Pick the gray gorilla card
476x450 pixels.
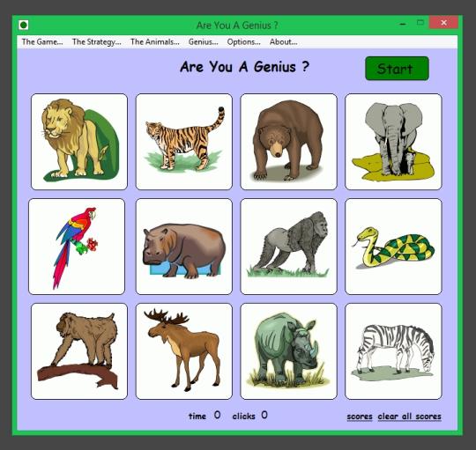click(289, 247)
